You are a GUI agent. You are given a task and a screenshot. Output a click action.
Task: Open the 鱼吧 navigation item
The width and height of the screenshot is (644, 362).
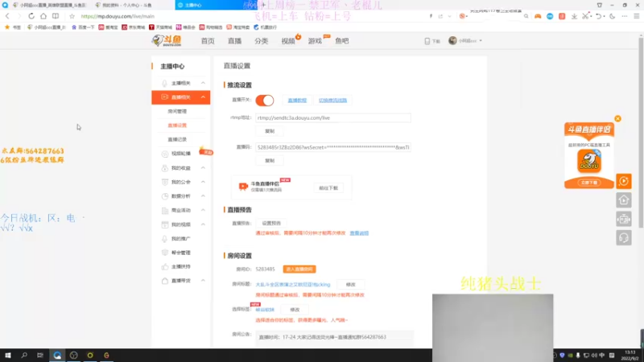point(341,41)
